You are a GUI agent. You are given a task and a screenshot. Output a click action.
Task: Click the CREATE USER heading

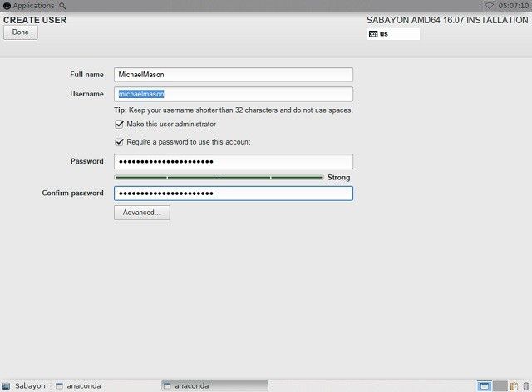pos(35,20)
